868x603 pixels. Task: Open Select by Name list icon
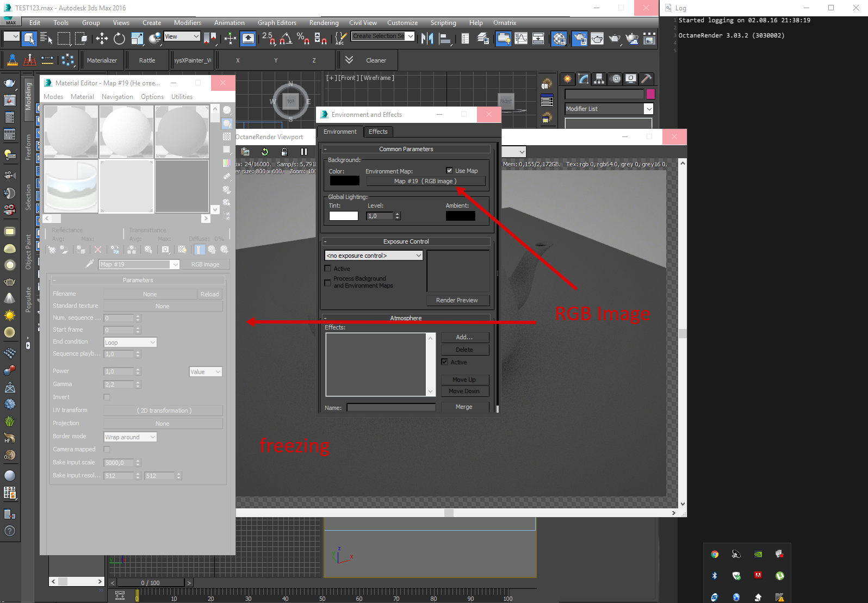[47, 38]
